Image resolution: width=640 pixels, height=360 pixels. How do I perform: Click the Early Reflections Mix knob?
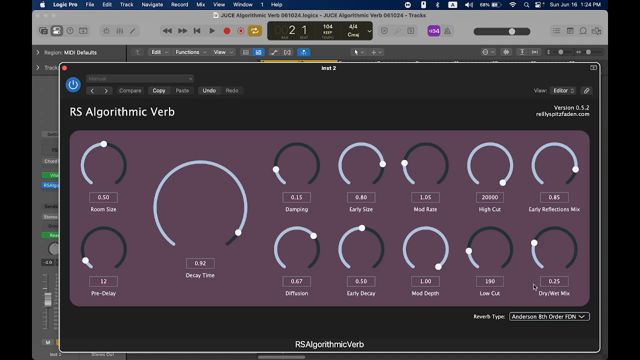[554, 165]
